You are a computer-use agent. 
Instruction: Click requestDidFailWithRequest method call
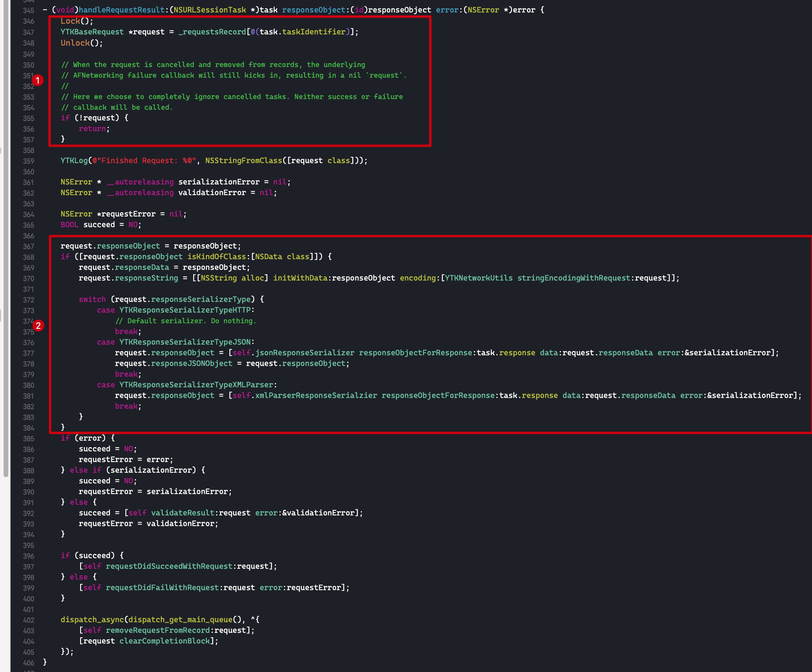[162, 587]
